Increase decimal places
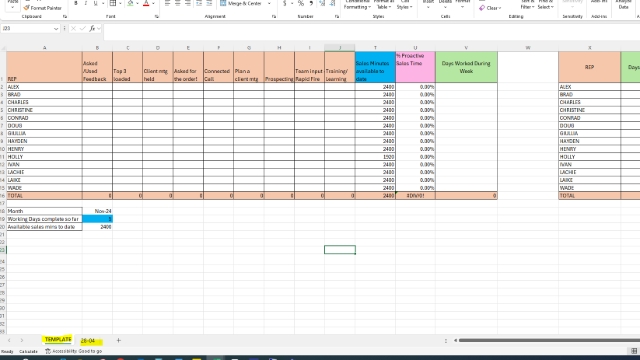640x360 pixels. (x=322, y=3)
